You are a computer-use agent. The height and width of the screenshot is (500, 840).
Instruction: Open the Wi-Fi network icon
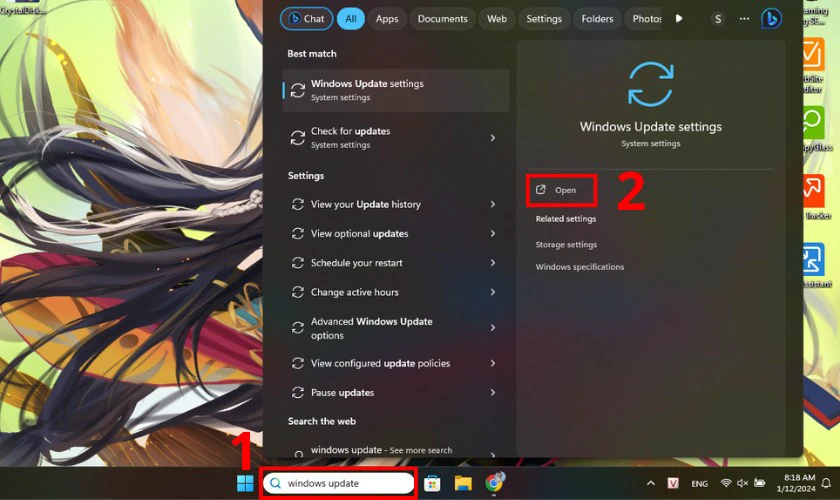point(726,483)
